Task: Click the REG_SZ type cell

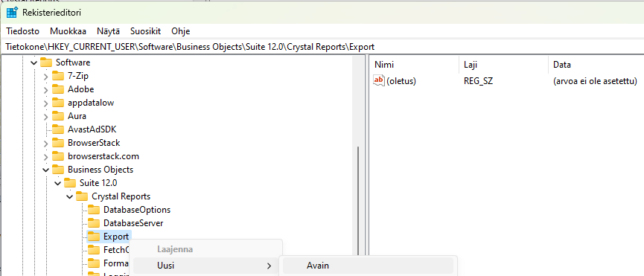Action: click(x=478, y=81)
